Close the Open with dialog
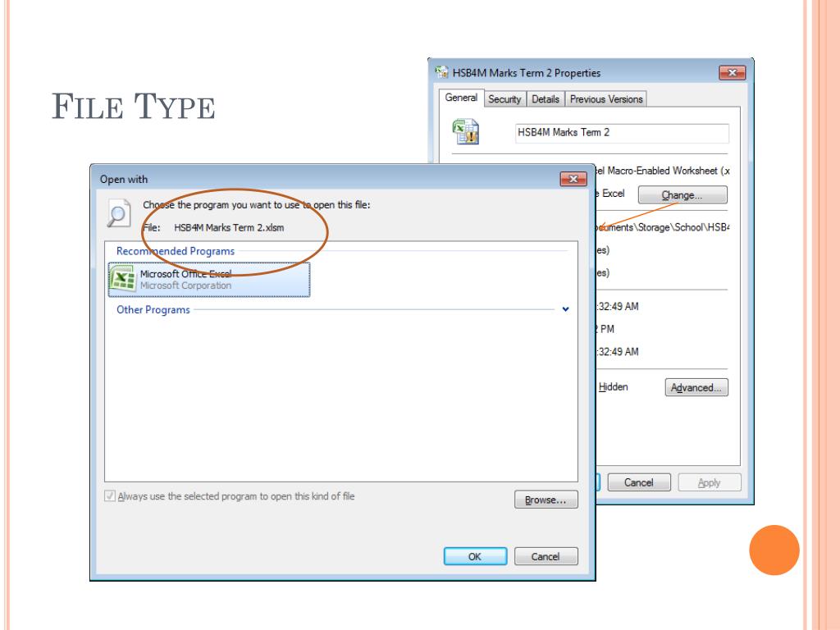 [x=573, y=179]
